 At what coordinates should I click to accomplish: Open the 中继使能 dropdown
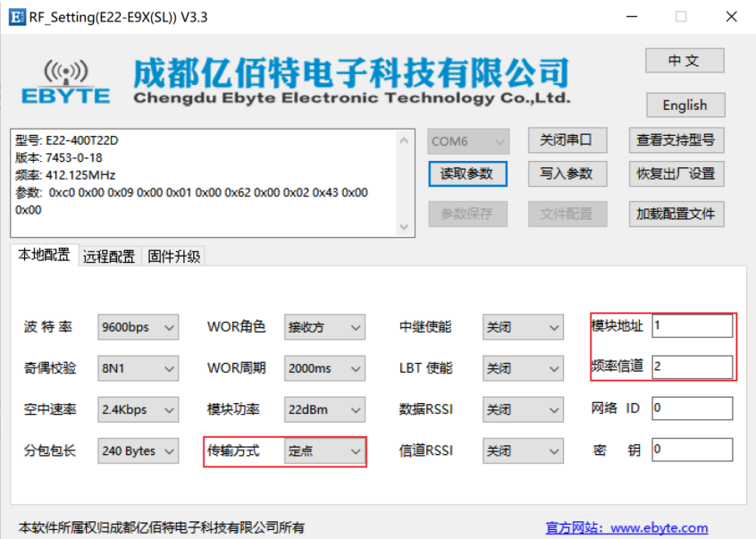[x=523, y=327]
